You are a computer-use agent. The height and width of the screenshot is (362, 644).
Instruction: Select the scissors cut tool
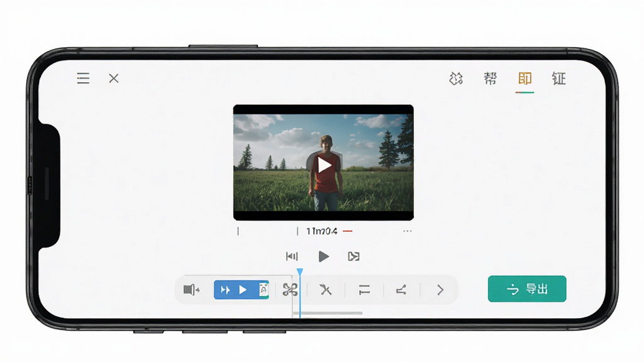coord(290,290)
